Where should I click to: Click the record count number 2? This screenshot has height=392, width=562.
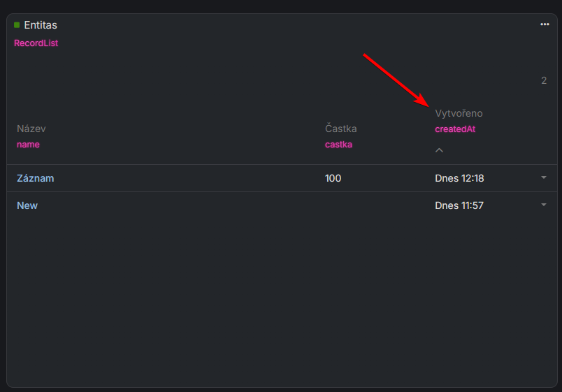click(544, 80)
